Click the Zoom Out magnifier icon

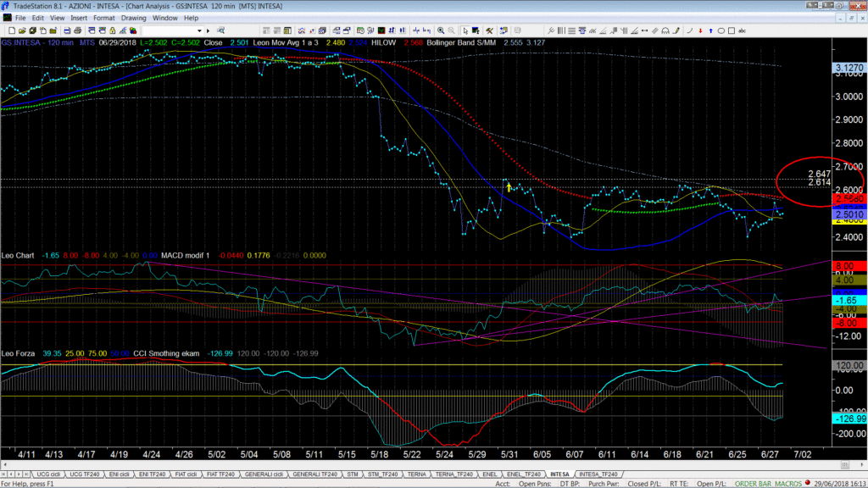451,30
